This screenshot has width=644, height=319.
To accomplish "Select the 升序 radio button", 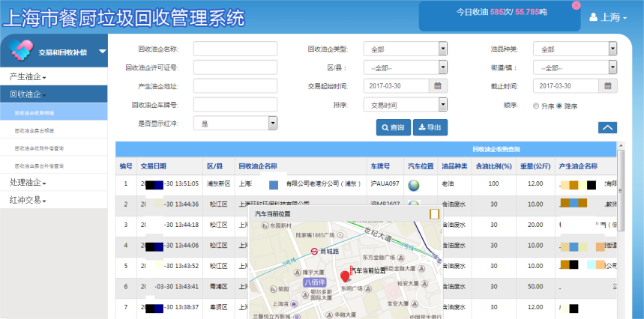I will click(x=535, y=106).
